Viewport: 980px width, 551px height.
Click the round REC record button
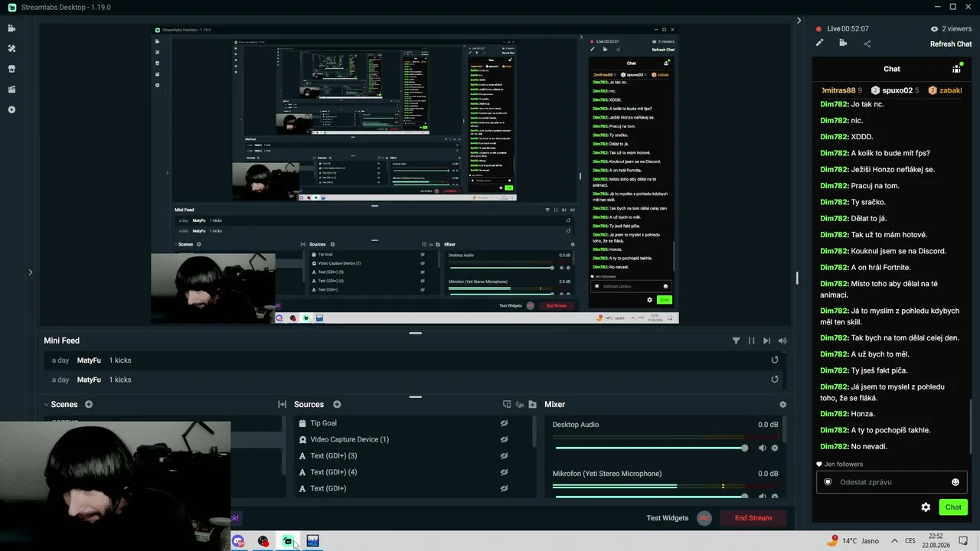704,518
